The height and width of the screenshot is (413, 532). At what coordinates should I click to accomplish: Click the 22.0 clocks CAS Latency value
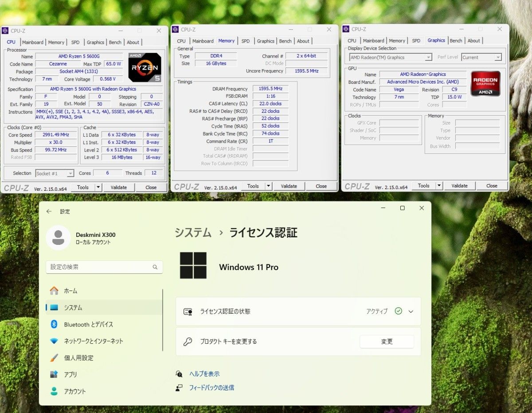270,104
